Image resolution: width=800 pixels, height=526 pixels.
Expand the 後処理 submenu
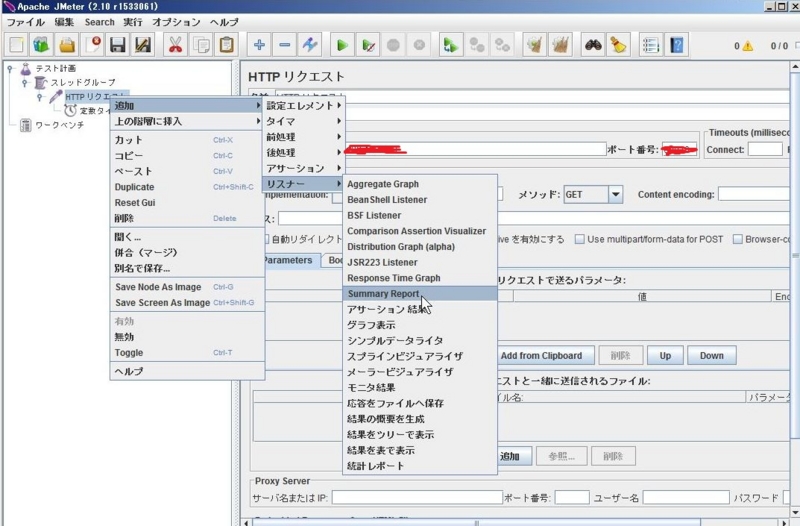(x=304, y=153)
